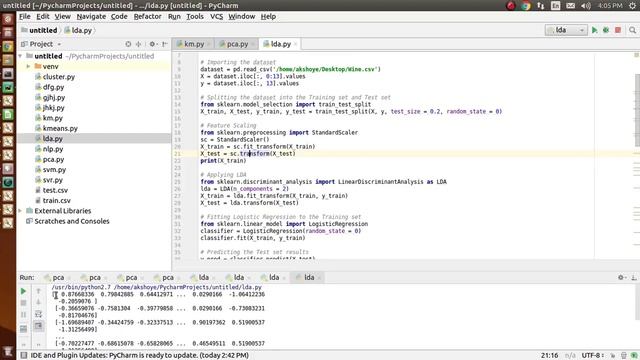
Task: Click the status bar tool window toggle icon
Action: point(24,355)
